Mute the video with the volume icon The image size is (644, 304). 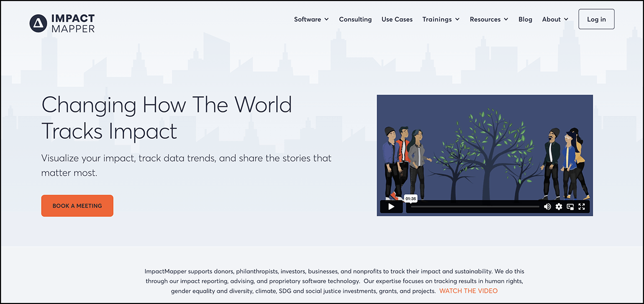(x=547, y=207)
